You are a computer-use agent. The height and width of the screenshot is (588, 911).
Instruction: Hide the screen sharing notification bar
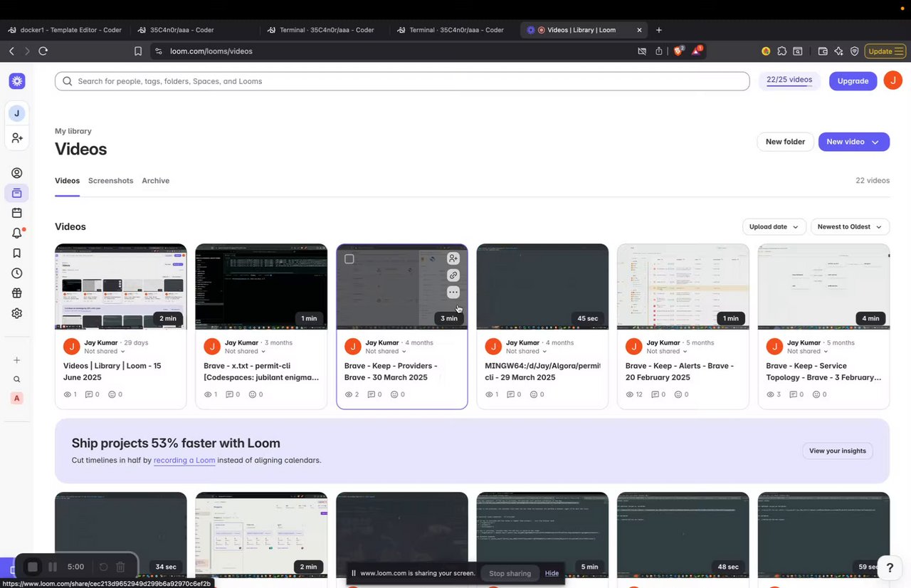pyautogui.click(x=552, y=573)
